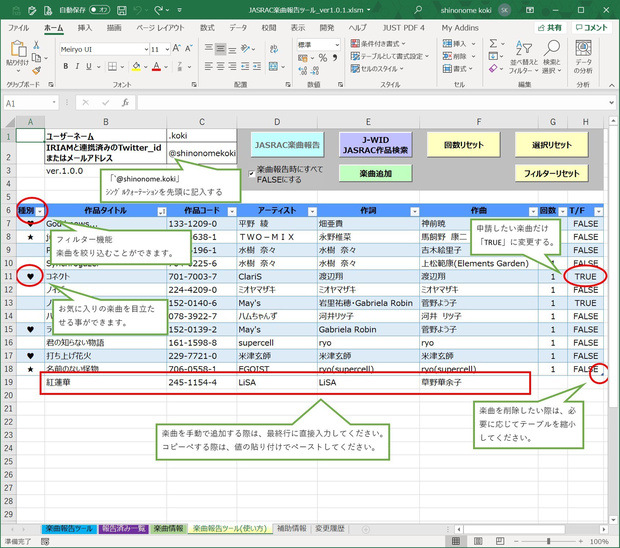Click the underline U icon
The height and width of the screenshot is (548, 620).
89,66
